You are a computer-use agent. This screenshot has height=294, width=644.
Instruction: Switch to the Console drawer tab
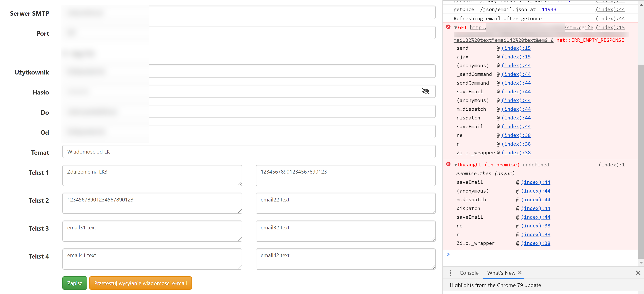click(x=469, y=273)
